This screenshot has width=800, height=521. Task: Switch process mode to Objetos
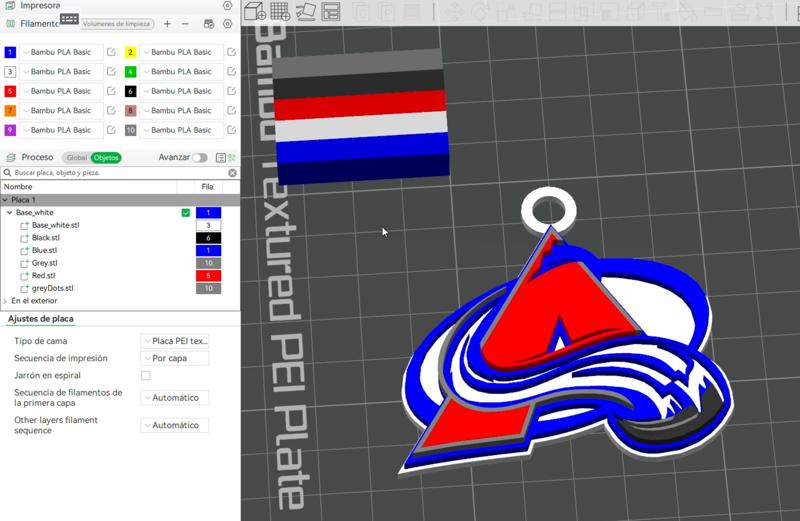pyautogui.click(x=106, y=158)
